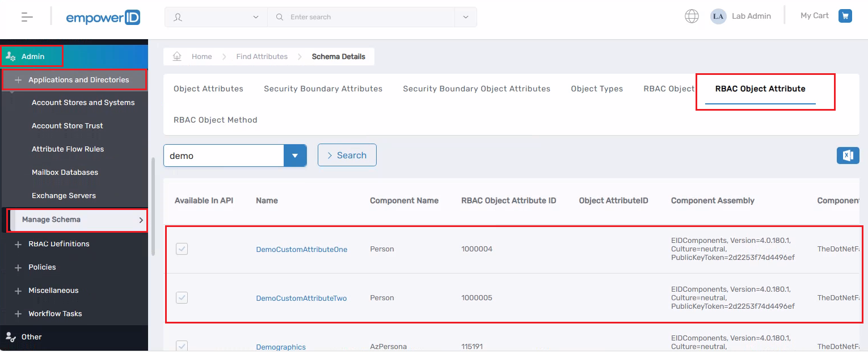Expand the header search options chevron
868x353 pixels.
tap(466, 17)
